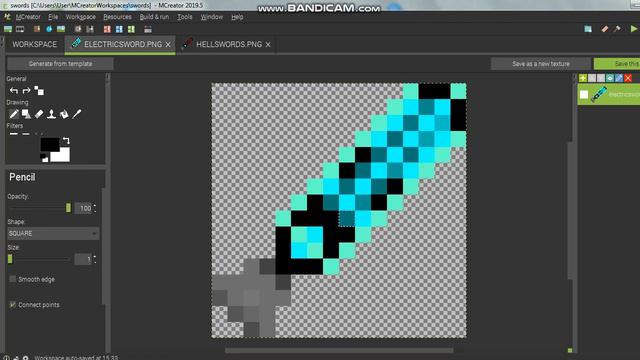
Task: Click the Undo arrow in General section
Action: pyautogui.click(x=14, y=91)
